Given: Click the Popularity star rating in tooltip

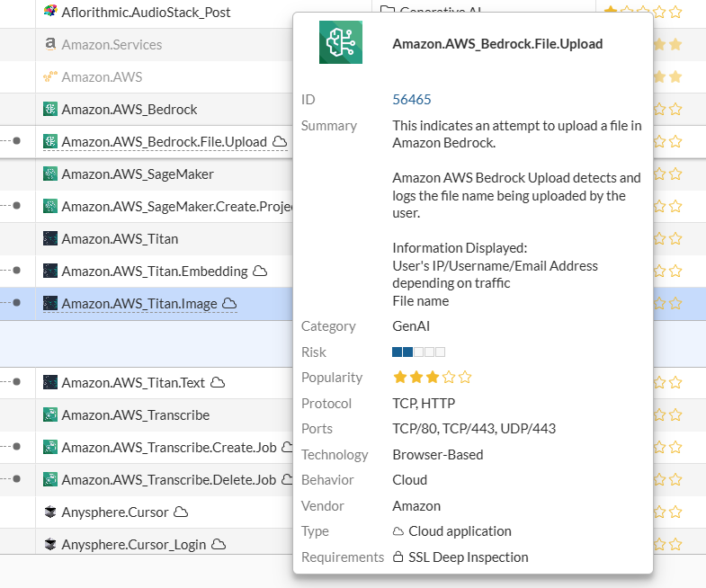Looking at the screenshot, I should (x=432, y=378).
